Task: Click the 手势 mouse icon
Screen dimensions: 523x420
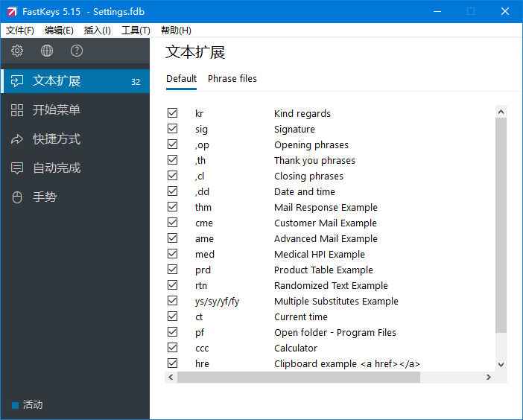Action: click(x=17, y=197)
